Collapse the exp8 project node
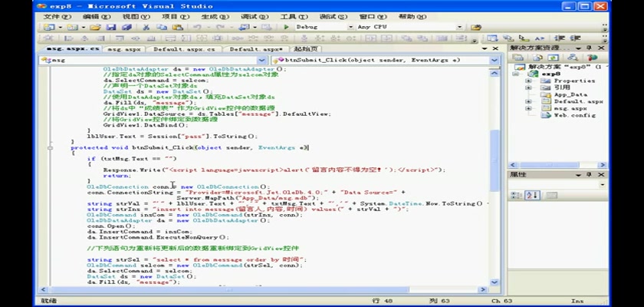Screen dimensions: 644x307 click(x=514, y=74)
